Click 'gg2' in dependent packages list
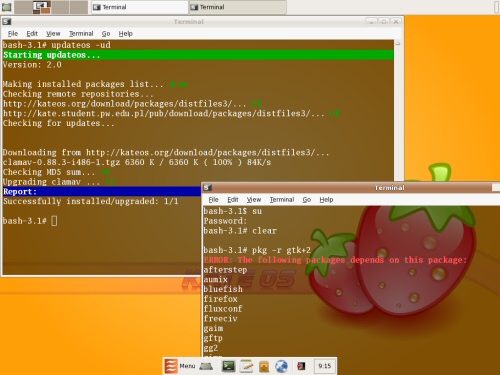This screenshot has width=500, height=375. coord(211,348)
